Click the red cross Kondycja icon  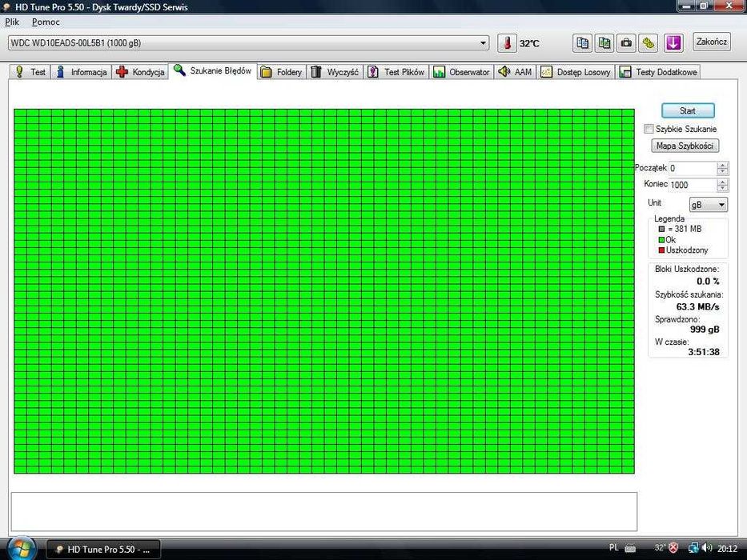(122, 72)
